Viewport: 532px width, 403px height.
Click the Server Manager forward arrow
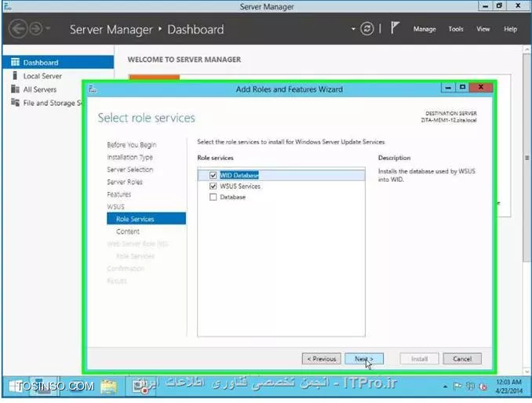point(36,29)
